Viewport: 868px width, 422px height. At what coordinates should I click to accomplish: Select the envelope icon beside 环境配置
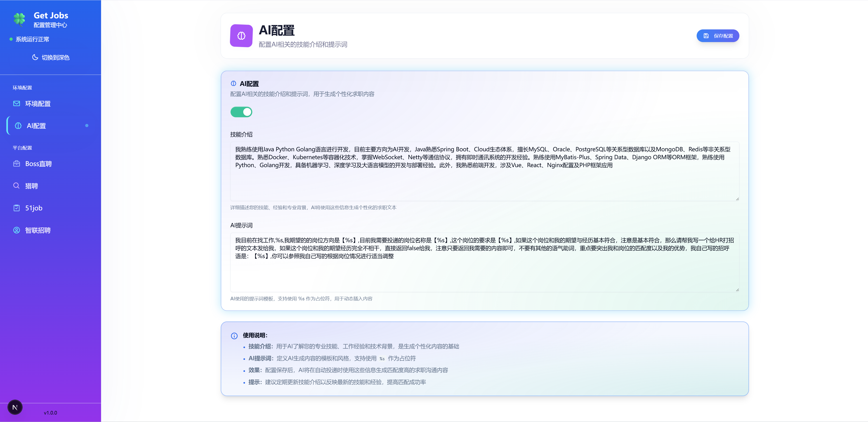pos(17,104)
